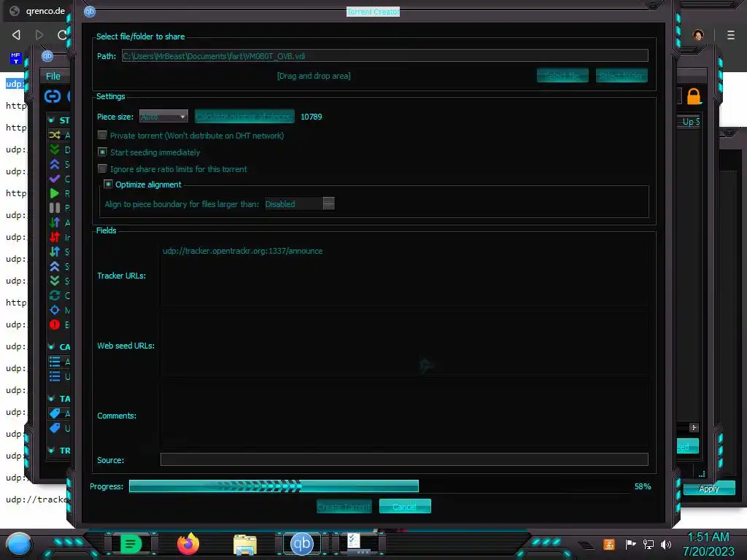This screenshot has height=560, width=747.
Task: Click Select file button
Action: pyautogui.click(x=562, y=75)
